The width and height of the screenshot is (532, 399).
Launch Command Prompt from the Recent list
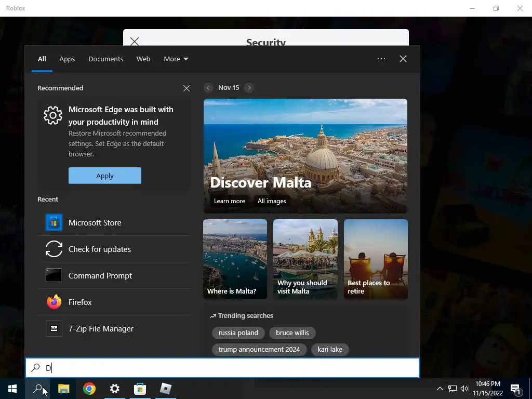(x=114, y=275)
